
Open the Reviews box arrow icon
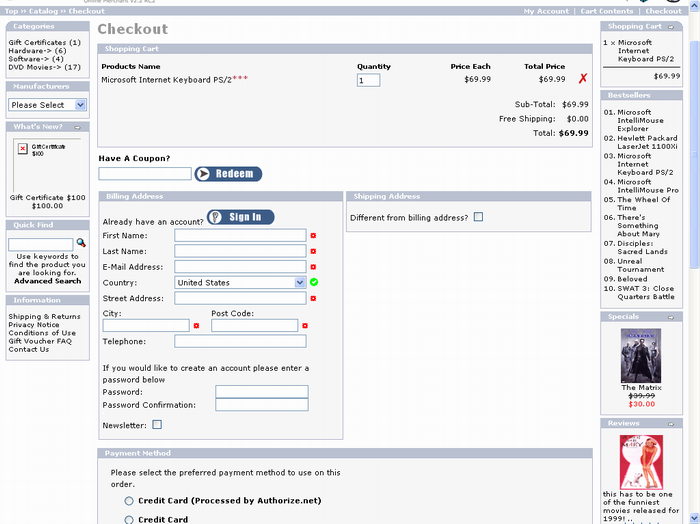pos(671,424)
